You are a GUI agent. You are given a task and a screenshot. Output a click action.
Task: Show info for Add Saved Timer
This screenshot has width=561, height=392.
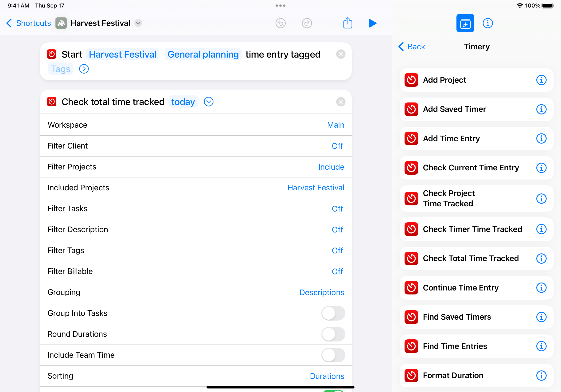tap(541, 109)
